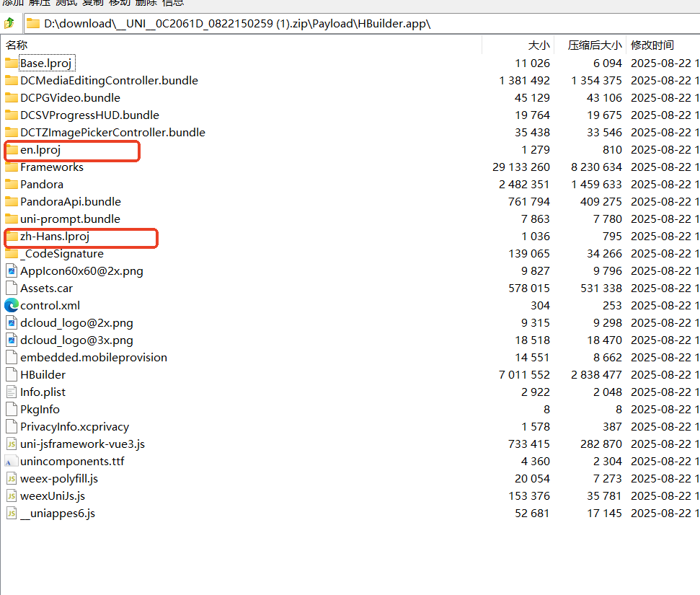The image size is (700, 595).
Task: Click the size value 153 376
Action: pyautogui.click(x=529, y=496)
